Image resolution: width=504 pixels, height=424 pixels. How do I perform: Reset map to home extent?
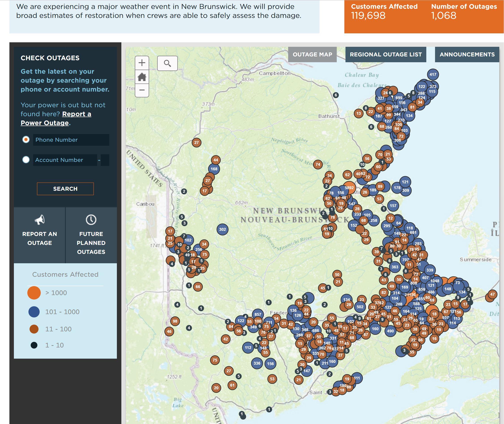tap(142, 77)
